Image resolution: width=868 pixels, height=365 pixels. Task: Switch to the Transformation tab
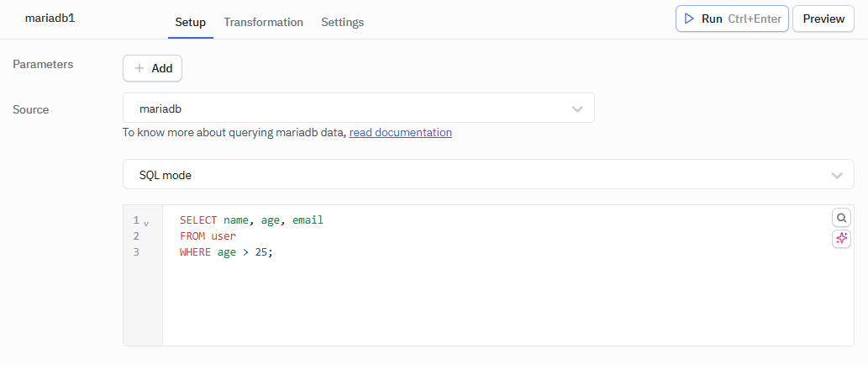pyautogui.click(x=263, y=22)
